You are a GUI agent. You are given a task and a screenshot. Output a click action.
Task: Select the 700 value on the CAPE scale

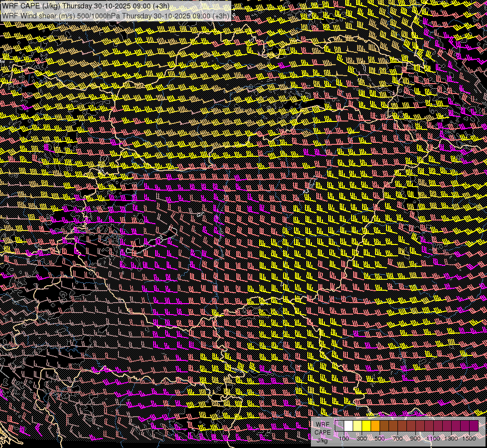(x=397, y=439)
